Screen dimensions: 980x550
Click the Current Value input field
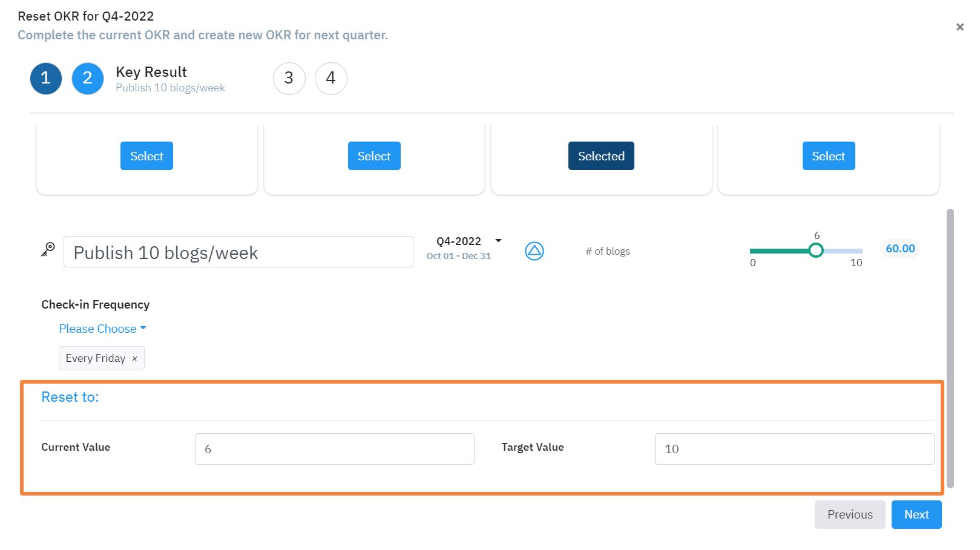(334, 449)
